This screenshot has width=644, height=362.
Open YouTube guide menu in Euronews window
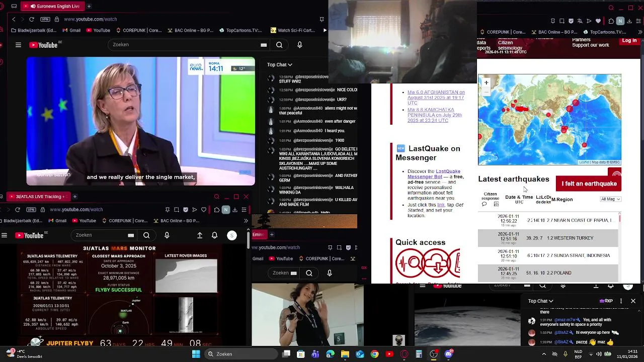tap(18, 45)
